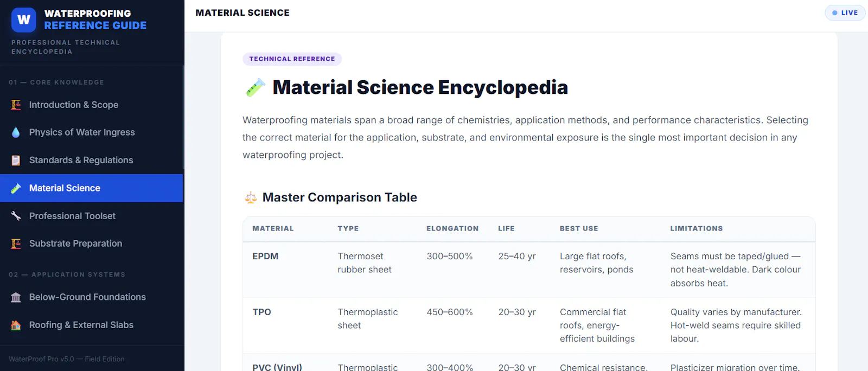868x371 pixels.
Task: Click the sidebar scrollbar thumb
Action: coord(183,117)
